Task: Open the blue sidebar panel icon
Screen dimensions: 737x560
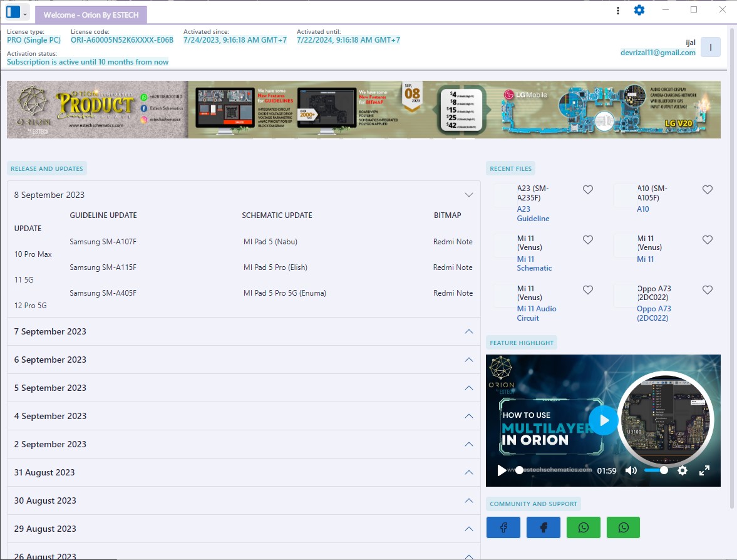Action: tap(13, 12)
